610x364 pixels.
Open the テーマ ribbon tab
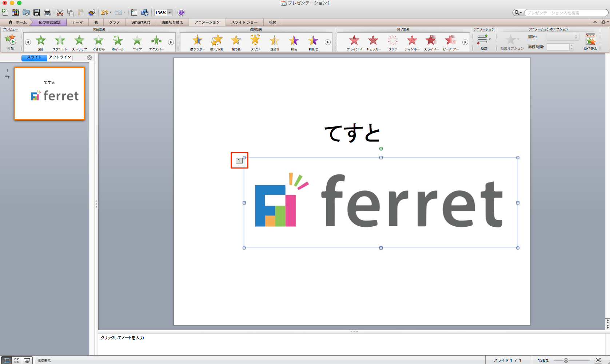pos(77,22)
